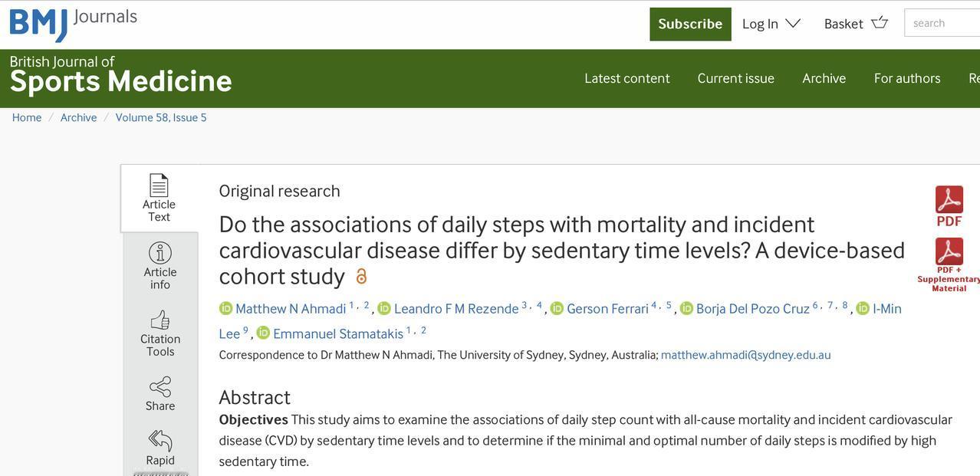Open matthew.ahmadi@sydney.edu.au email link
This screenshot has width=980, height=476.
pyautogui.click(x=746, y=355)
